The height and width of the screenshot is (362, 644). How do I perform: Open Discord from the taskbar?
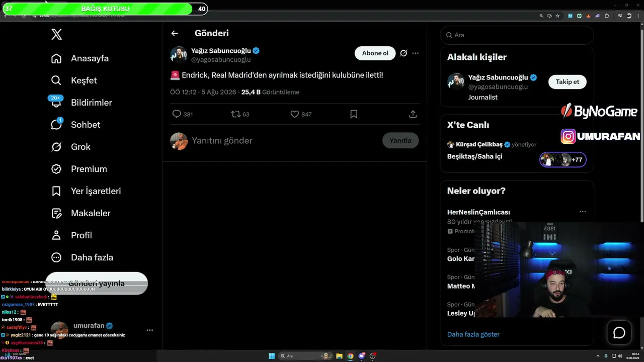coord(362,356)
